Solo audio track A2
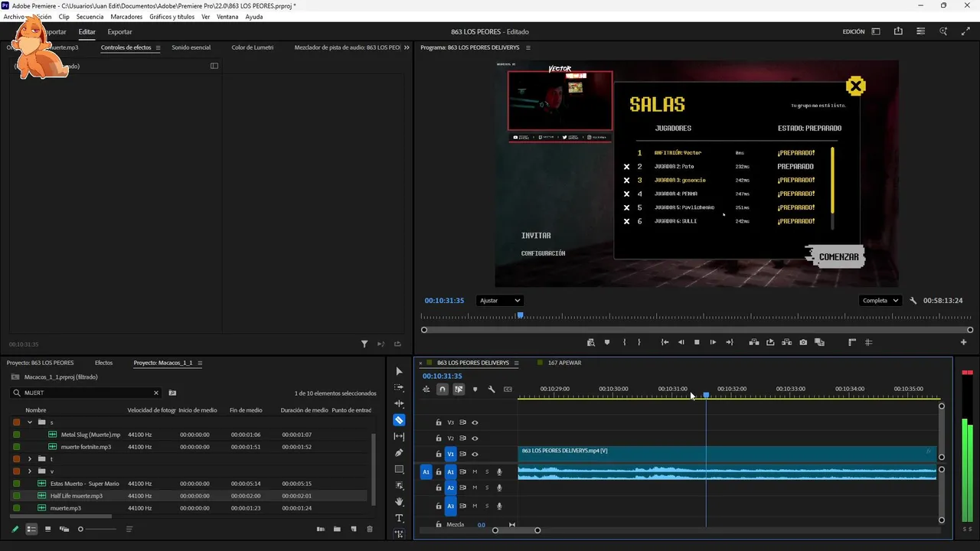Viewport: 980px width, 551px height. (x=487, y=487)
